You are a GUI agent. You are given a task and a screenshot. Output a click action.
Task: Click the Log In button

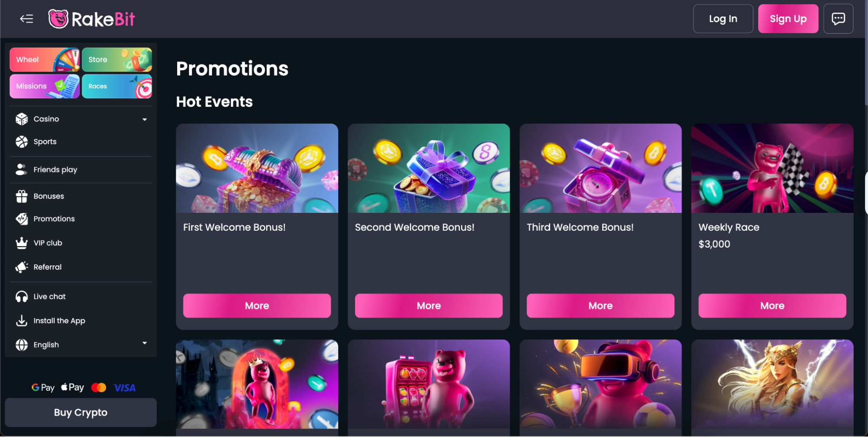(723, 19)
